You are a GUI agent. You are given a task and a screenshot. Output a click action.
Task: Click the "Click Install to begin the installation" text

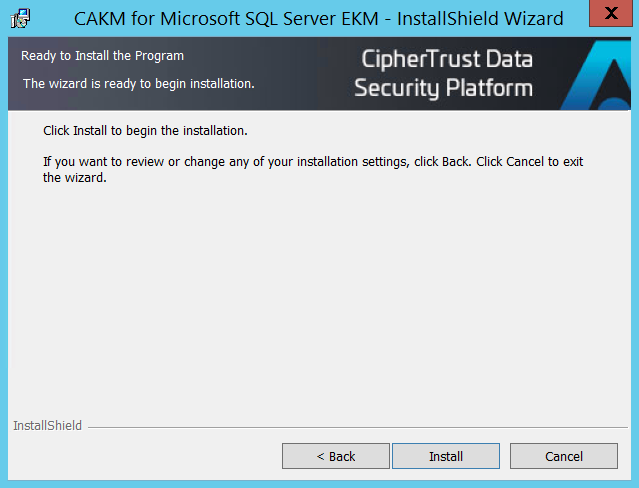[145, 131]
